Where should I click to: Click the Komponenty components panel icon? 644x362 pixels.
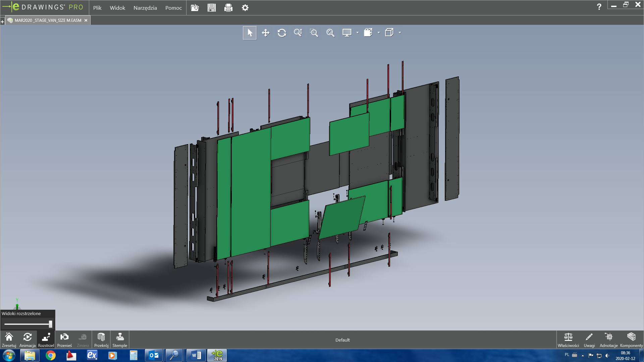coord(631,339)
